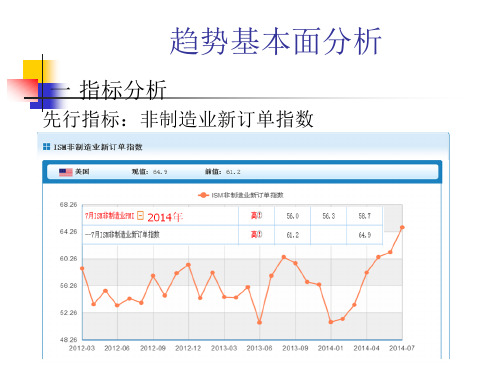The height and width of the screenshot is (375, 500).
Task: Click the x-axis label 2014-04
Action: 366,348
